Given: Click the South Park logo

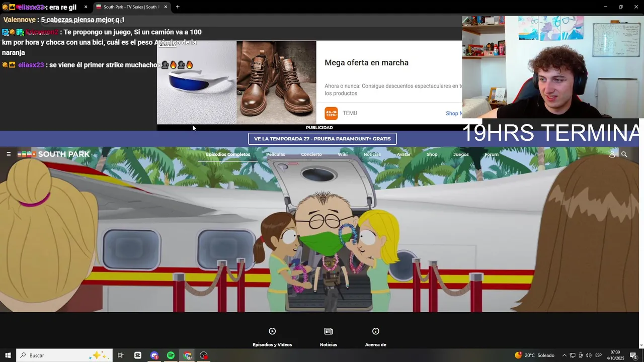Looking at the screenshot, I should tap(54, 154).
